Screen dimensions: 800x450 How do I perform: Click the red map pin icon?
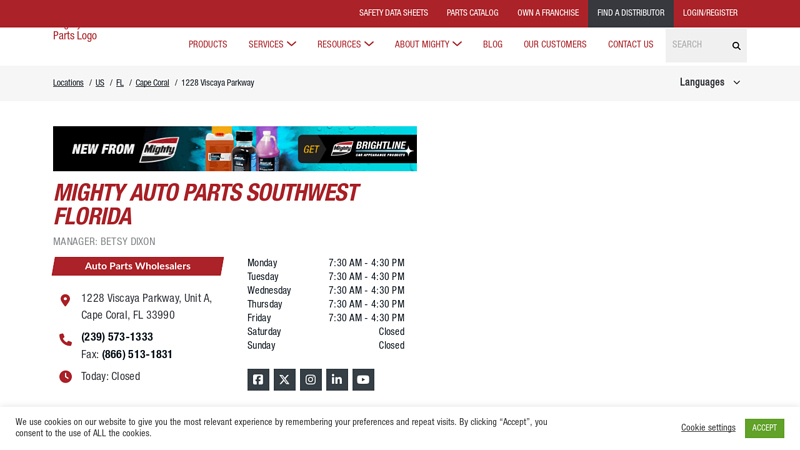click(65, 300)
